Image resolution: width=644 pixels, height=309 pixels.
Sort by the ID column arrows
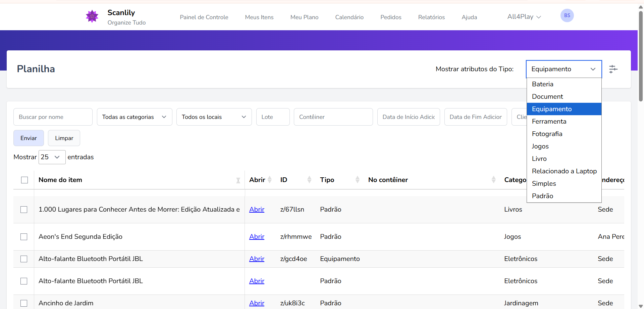309,180
